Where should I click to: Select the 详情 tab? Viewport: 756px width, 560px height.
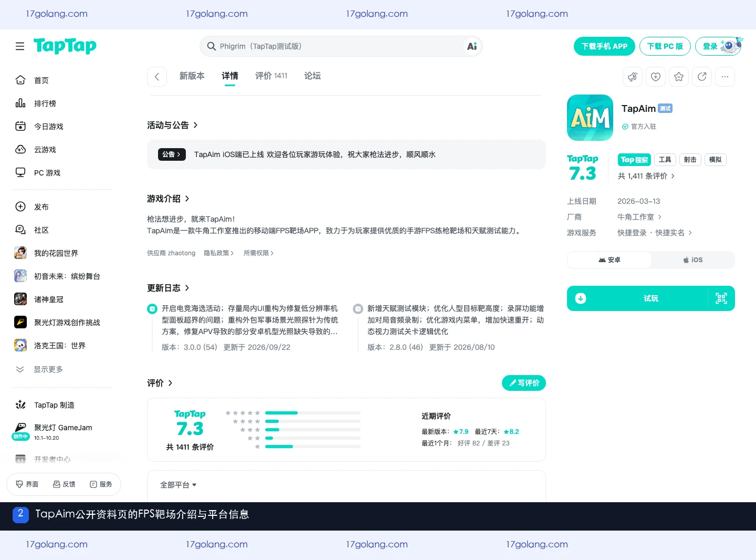230,76
